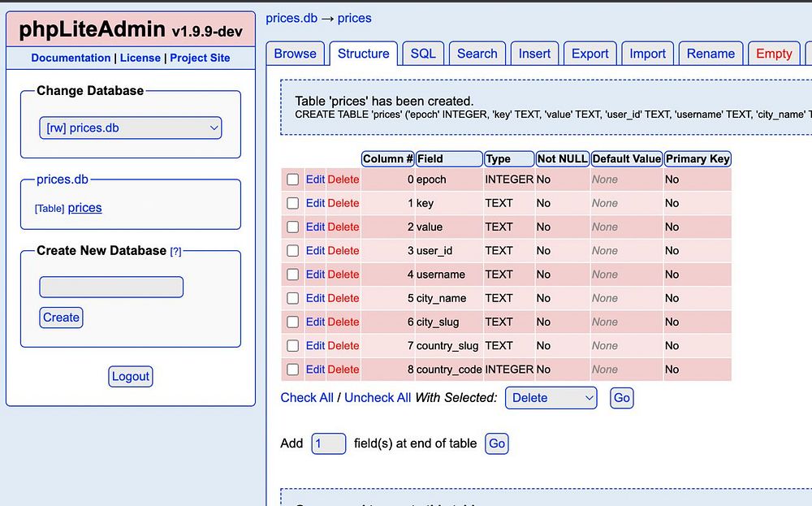
Task: Click the Not NULL column header
Action: (563, 159)
